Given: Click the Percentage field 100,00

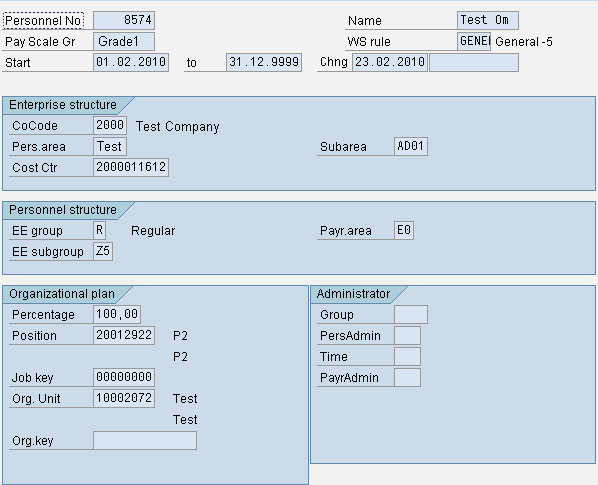Looking at the screenshot, I should [117, 314].
